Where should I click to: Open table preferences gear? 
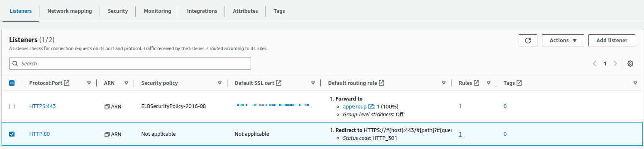pyautogui.click(x=630, y=63)
